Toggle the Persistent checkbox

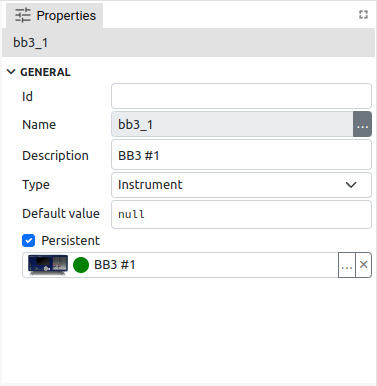[x=29, y=241]
